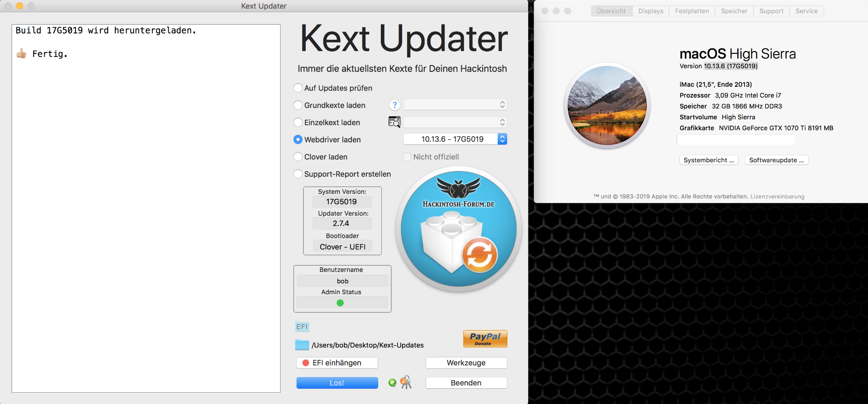
Task: Click the Startvolume High Sierra text
Action: pos(717,117)
